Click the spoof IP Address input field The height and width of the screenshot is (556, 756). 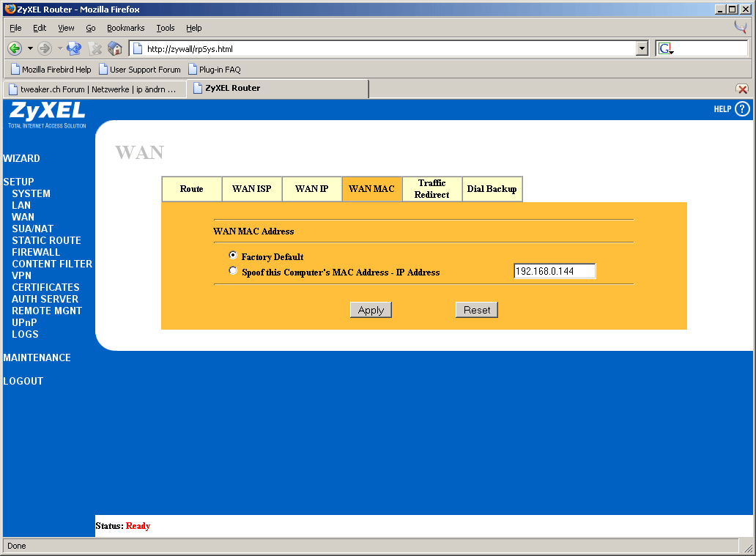(555, 271)
